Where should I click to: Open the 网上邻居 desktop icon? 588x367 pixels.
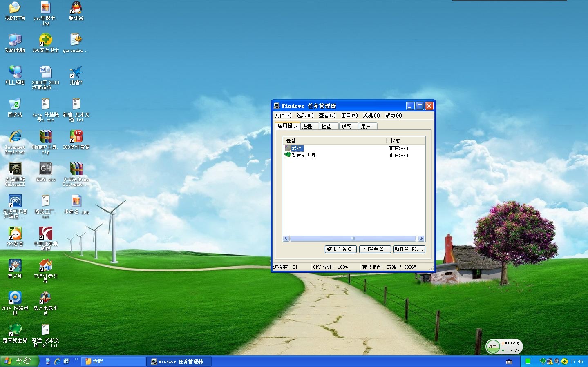(x=15, y=76)
